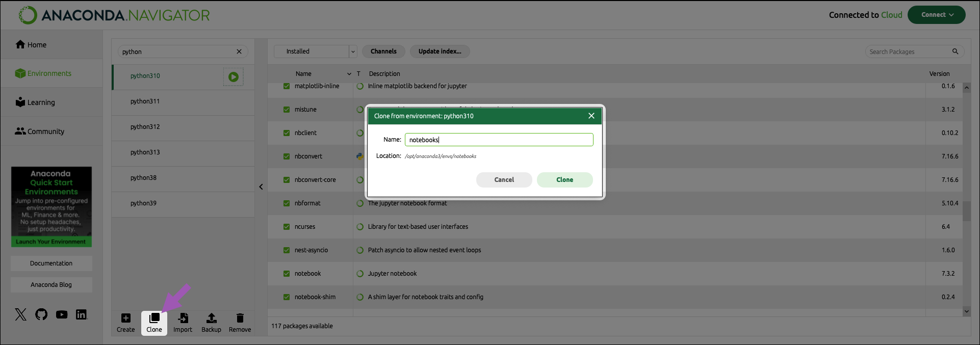
Task: Click the matplotlib-inline package type circle icon
Action: tap(360, 86)
